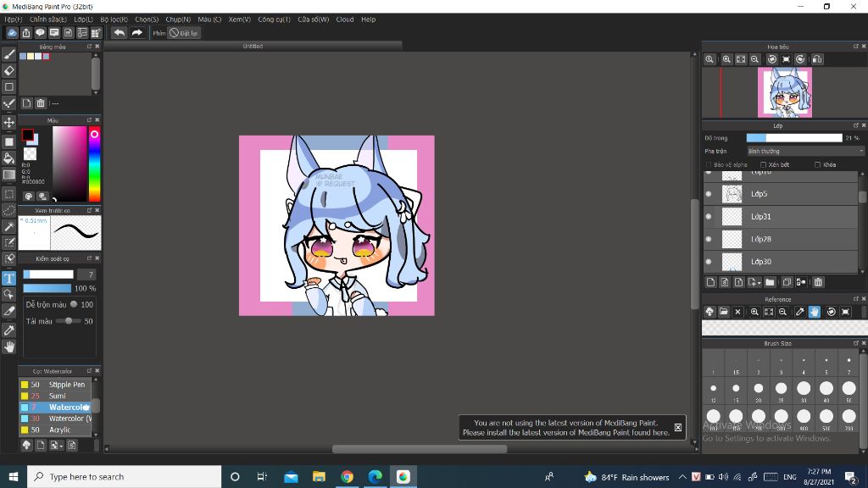The height and width of the screenshot is (488, 868).
Task: Adjust the Độ trong opacity slider
Action: click(794, 138)
